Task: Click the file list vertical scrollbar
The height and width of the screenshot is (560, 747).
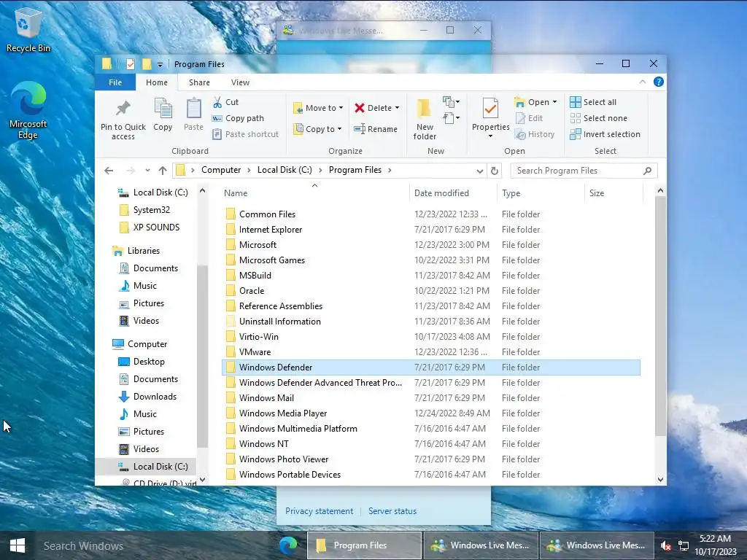Action: click(x=660, y=315)
